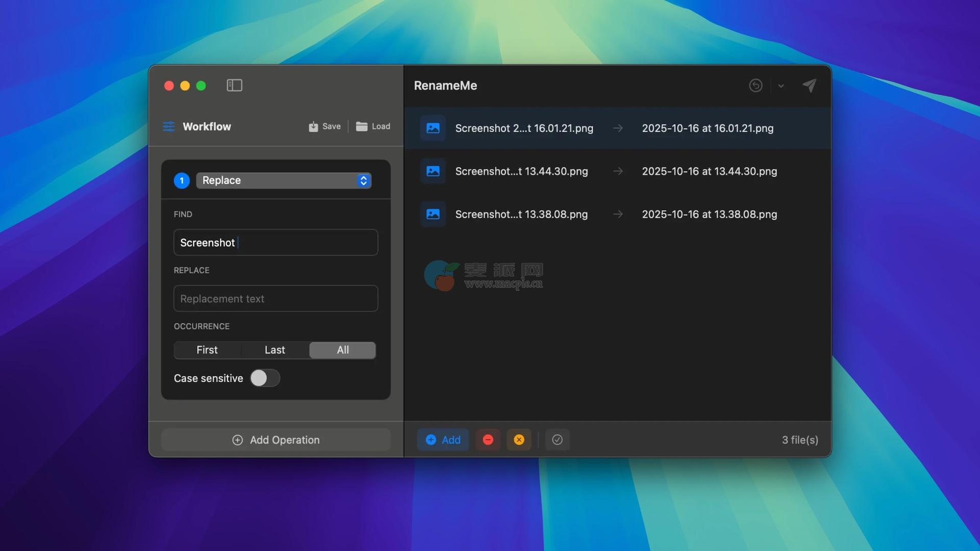Image resolution: width=980 pixels, height=551 pixels.
Task: Click the blue step number 1 badge
Action: [x=182, y=181]
